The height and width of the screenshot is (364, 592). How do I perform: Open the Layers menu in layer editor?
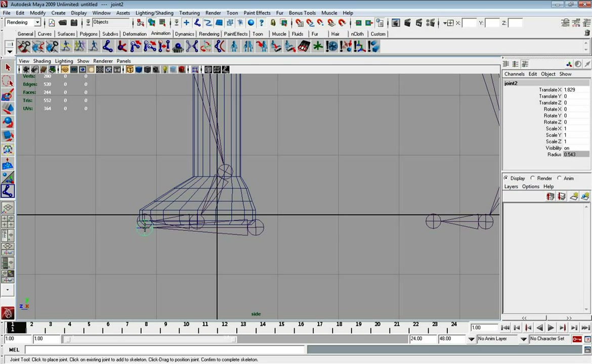[x=511, y=187]
